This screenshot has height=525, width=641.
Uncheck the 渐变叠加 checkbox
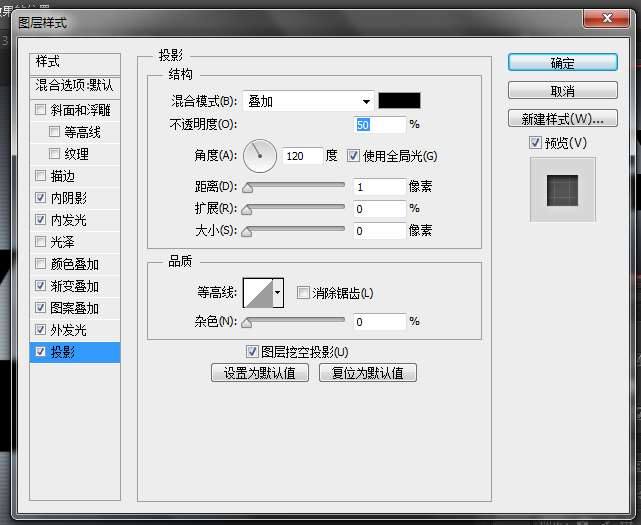(40, 286)
